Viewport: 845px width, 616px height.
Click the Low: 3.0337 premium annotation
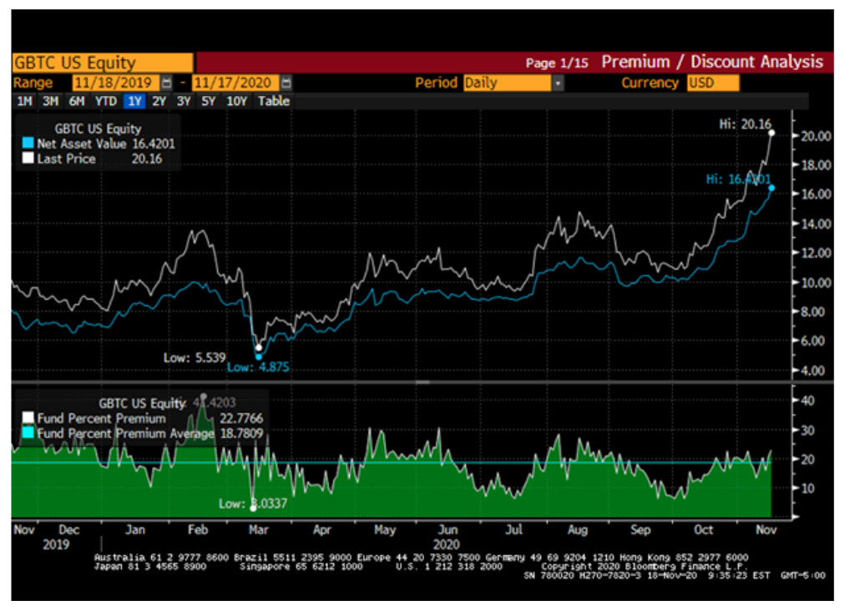(x=253, y=504)
